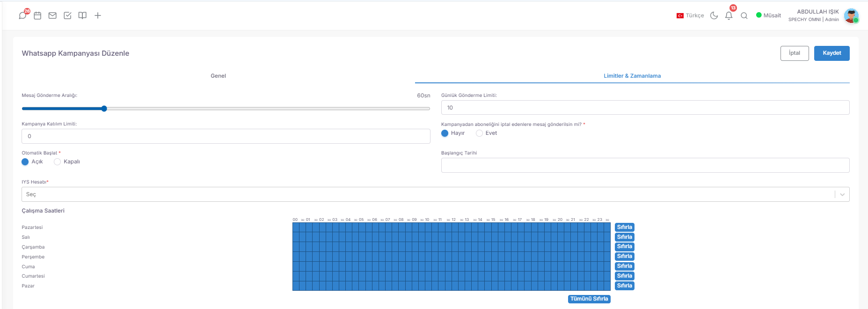Image resolution: width=868 pixels, height=309 pixels.
Task: Open the Türkçe language selector
Action: point(690,15)
